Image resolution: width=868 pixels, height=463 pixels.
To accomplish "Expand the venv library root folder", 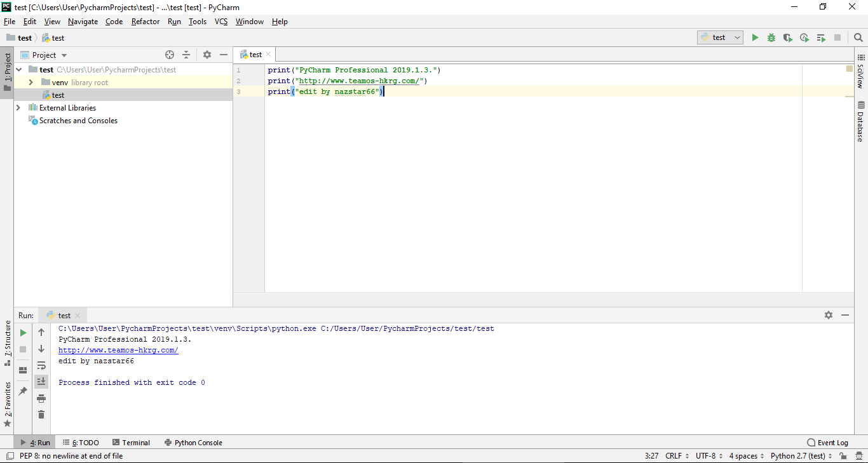I will click(31, 83).
